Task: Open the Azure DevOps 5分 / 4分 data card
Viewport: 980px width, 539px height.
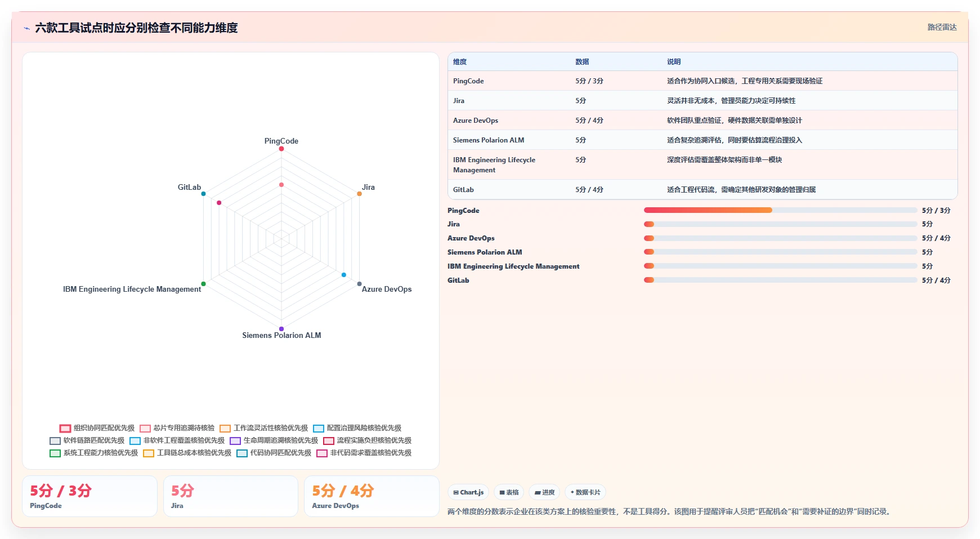Action: click(x=372, y=496)
